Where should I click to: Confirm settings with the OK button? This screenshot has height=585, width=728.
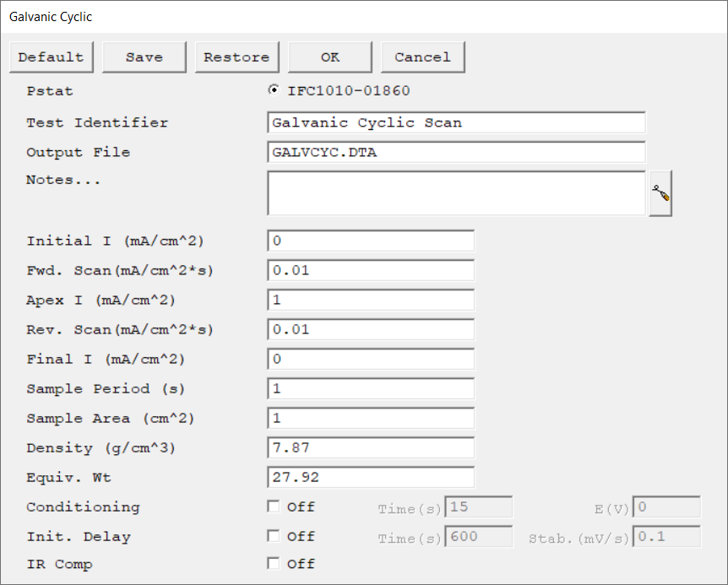click(x=329, y=57)
